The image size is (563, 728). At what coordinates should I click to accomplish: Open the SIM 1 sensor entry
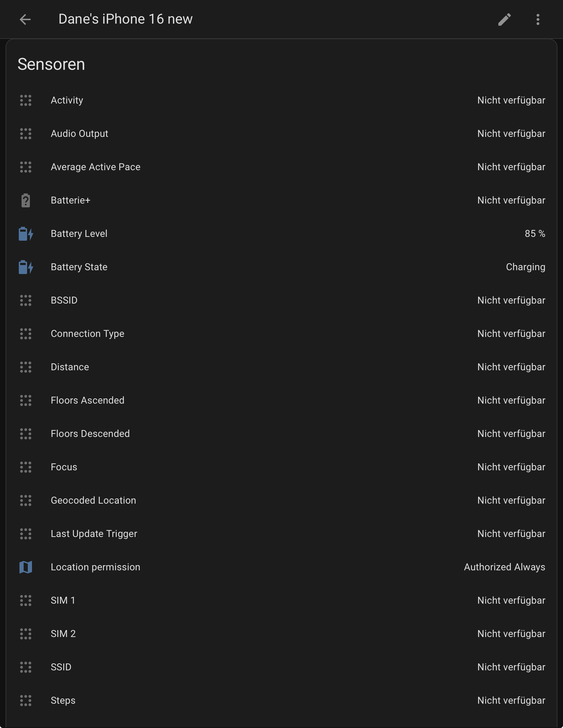coord(63,601)
